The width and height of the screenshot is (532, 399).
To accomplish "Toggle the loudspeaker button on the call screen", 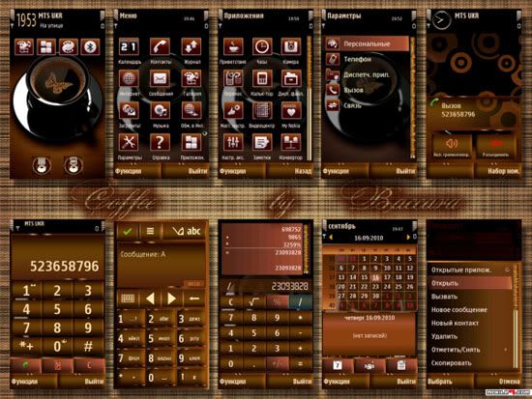I will coord(452,147).
